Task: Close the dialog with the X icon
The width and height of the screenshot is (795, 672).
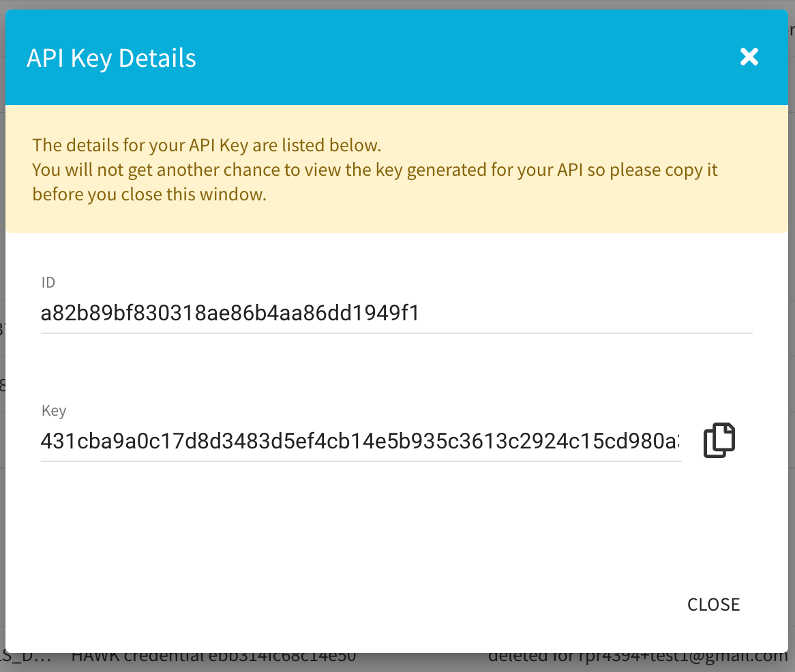Action: point(749,57)
